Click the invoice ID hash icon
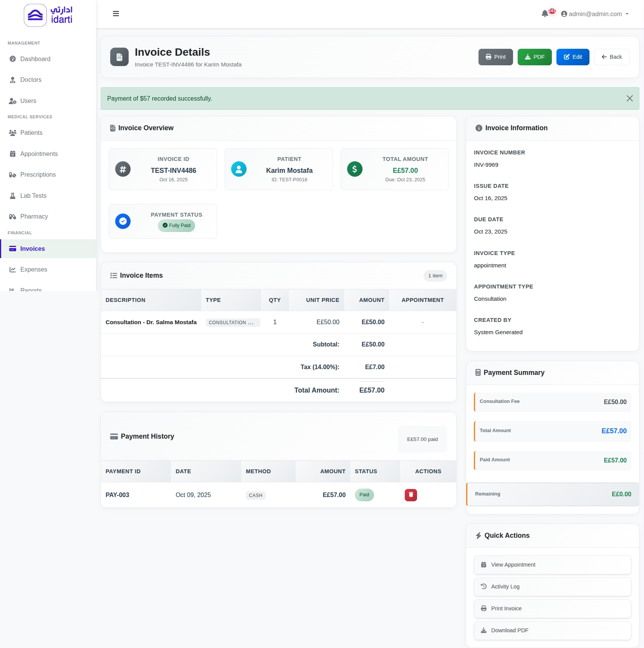Viewport: 644px width, 648px height. (123, 169)
